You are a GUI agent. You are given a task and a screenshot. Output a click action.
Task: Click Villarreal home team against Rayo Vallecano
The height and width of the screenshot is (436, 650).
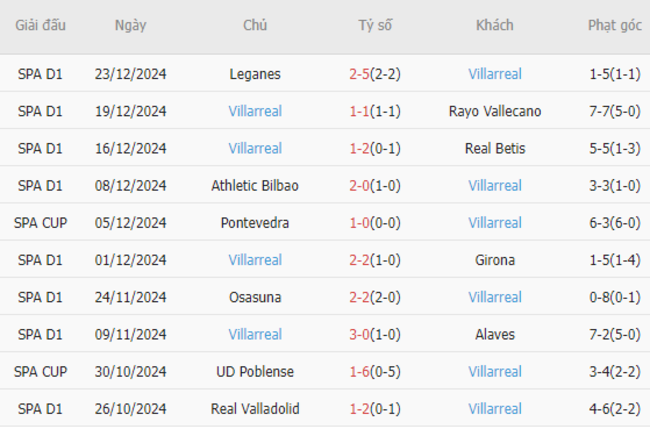click(x=255, y=111)
